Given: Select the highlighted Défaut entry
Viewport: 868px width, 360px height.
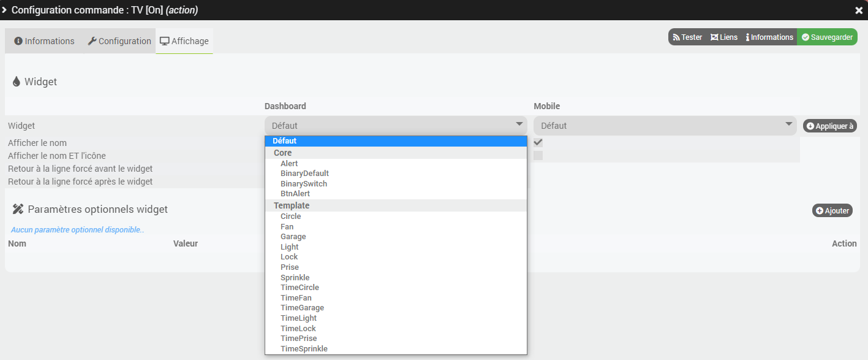Looking at the screenshot, I should click(x=395, y=140).
